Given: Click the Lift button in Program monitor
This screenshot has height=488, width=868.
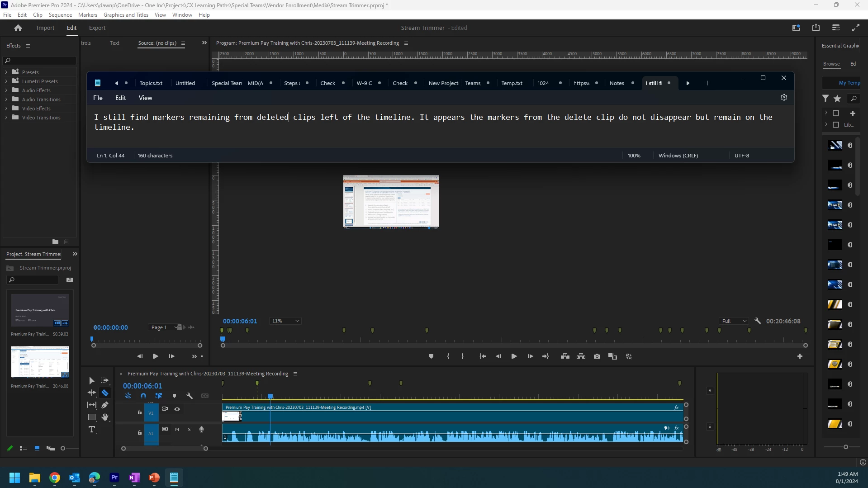Looking at the screenshot, I should (565, 356).
